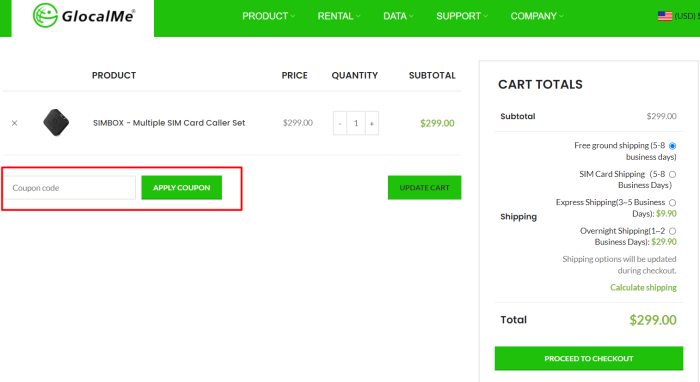Remove SIMBOX item with the X icon
The height and width of the screenshot is (382, 700).
click(x=14, y=123)
